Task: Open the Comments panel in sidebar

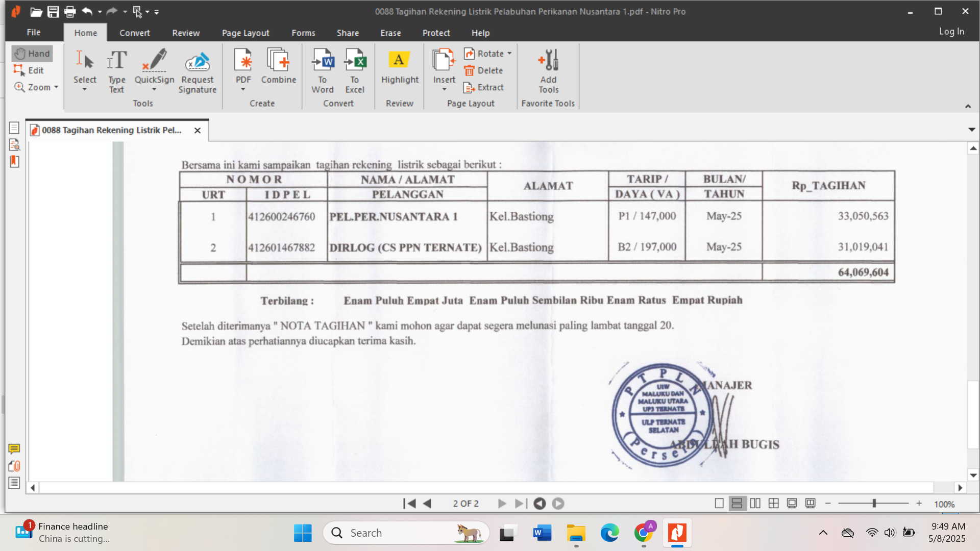Action: 14,449
